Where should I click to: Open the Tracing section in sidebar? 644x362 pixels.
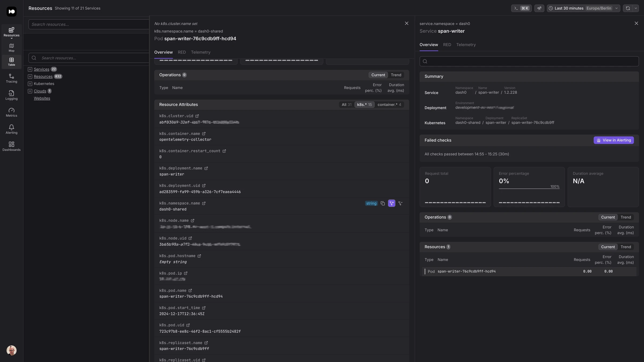[x=11, y=78]
